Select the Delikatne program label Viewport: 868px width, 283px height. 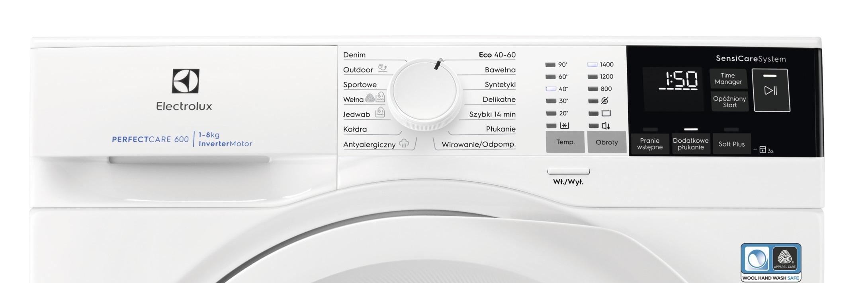click(499, 99)
